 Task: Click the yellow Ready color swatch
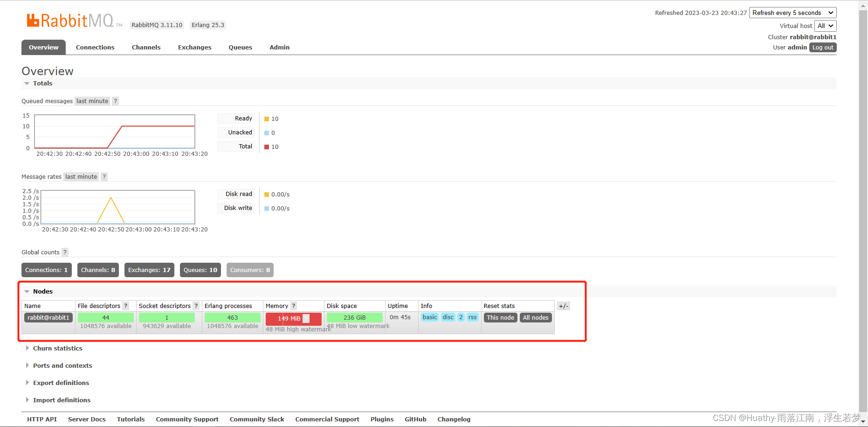point(267,119)
